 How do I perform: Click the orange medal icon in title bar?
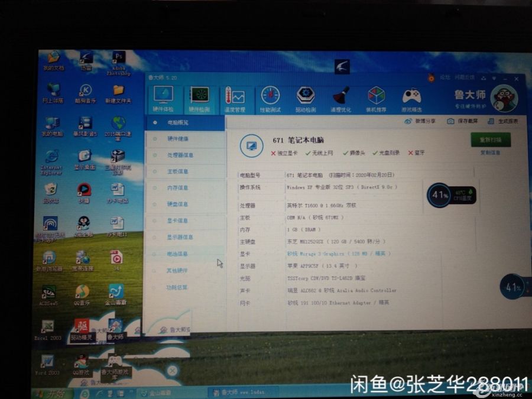point(432,78)
